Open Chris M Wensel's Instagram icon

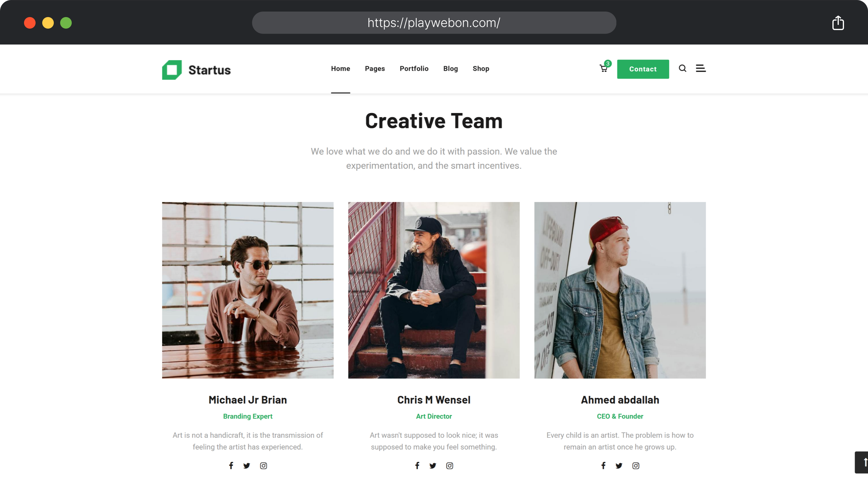click(449, 466)
